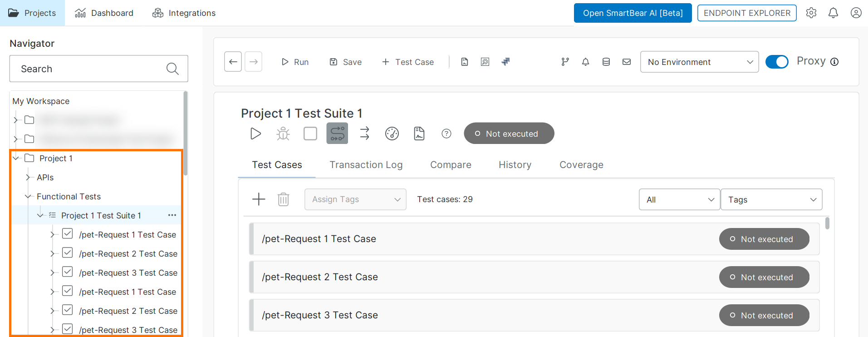The height and width of the screenshot is (337, 868).
Task: Uncheck topmost /pet-Request 2 Test Case checkbox in tree
Action: point(68,253)
